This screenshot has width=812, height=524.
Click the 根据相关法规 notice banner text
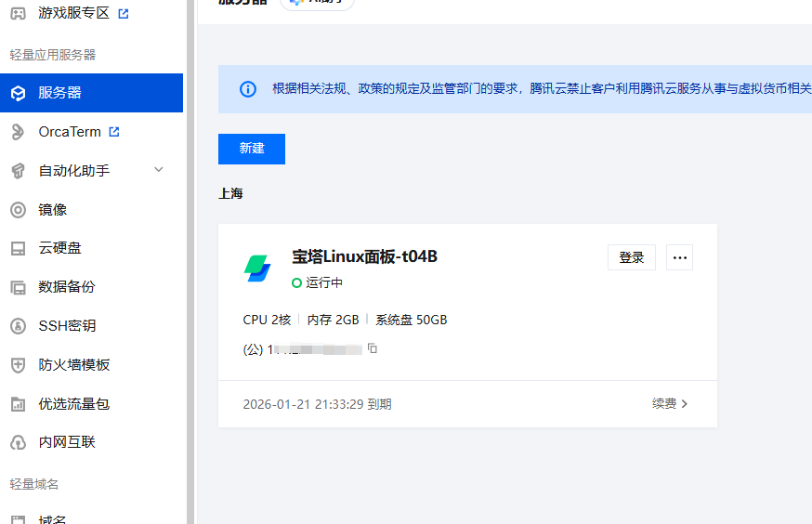[542, 89]
